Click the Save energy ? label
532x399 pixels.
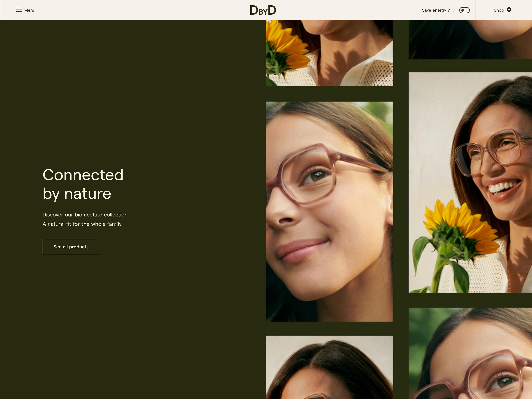(x=436, y=10)
